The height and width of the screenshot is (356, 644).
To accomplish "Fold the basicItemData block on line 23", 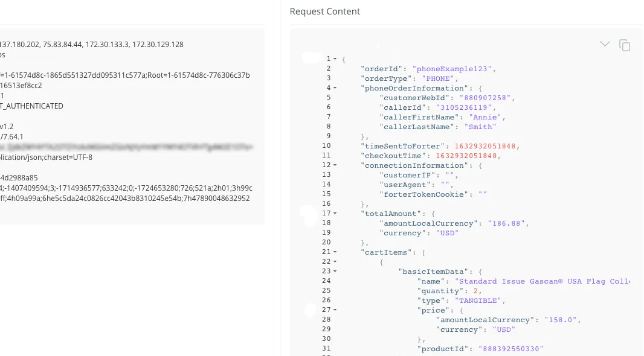I will pos(335,271).
